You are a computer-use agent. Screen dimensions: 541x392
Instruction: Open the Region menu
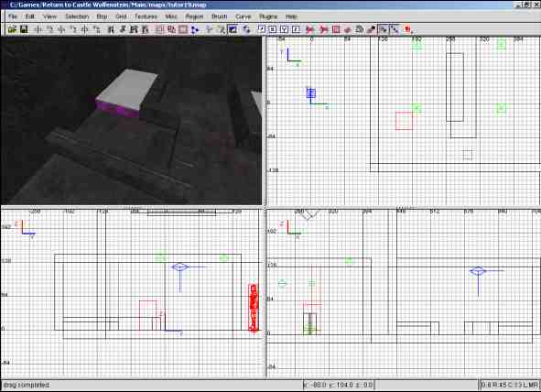pos(194,16)
